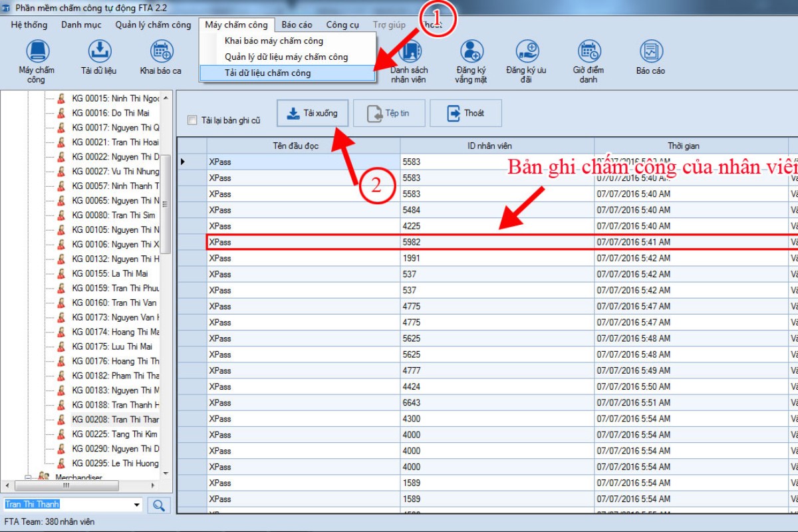Click ID cell 4300

pyautogui.click(x=497, y=419)
